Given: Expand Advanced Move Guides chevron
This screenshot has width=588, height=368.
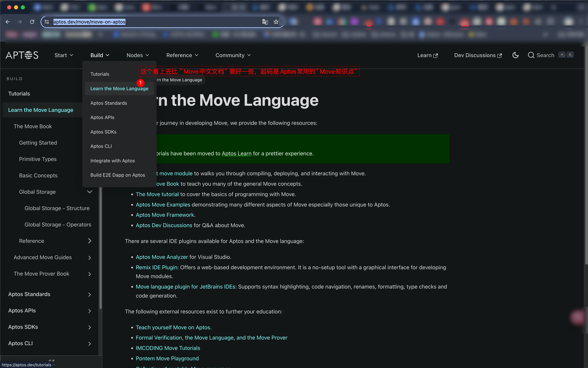Looking at the screenshot, I should coord(89,257).
